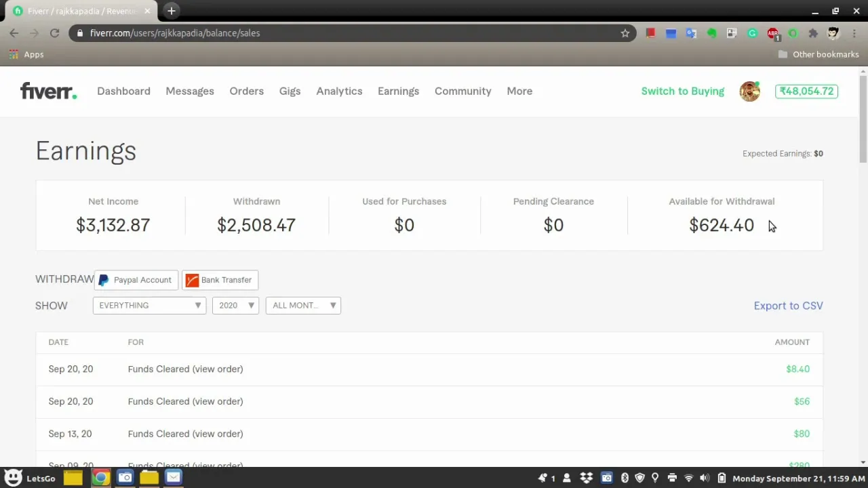
Task: Click the PayPal Account withdraw button
Action: [x=136, y=280]
